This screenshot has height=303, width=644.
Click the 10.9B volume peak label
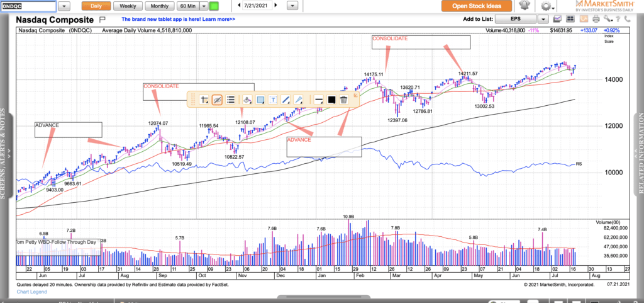tap(348, 216)
